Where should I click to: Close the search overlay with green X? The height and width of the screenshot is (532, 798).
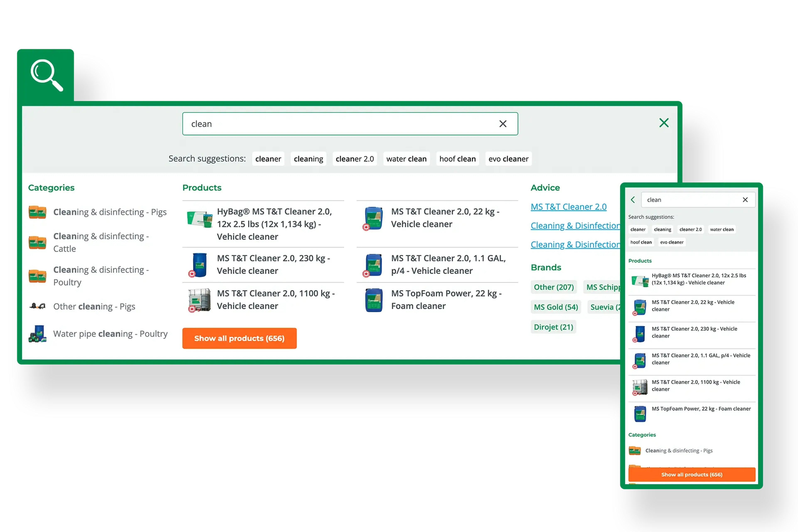tap(664, 123)
